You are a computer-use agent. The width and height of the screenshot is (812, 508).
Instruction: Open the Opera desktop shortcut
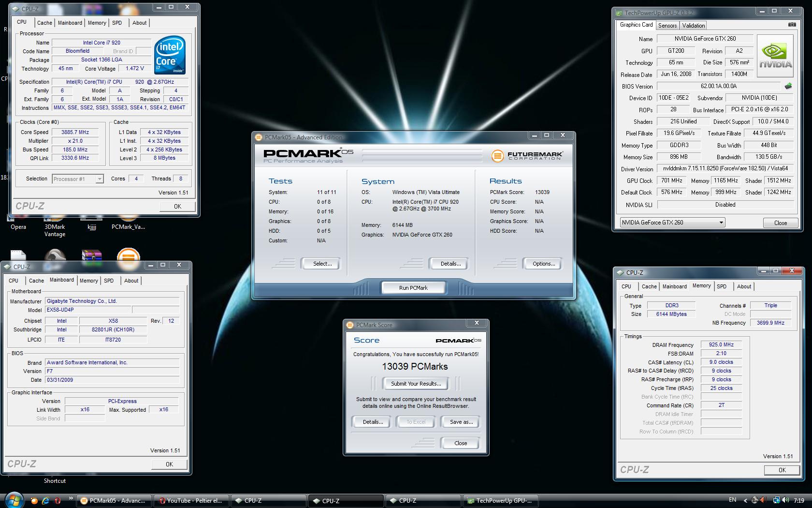[18, 226]
